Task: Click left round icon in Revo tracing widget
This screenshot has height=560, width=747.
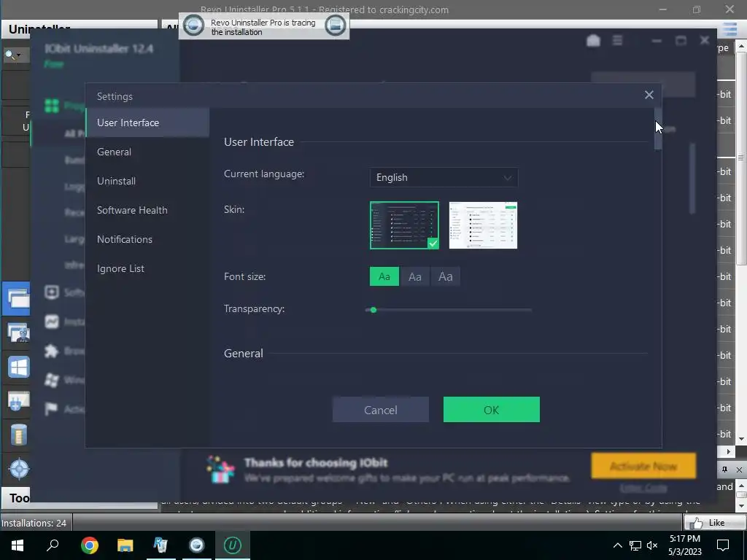Action: [194, 26]
